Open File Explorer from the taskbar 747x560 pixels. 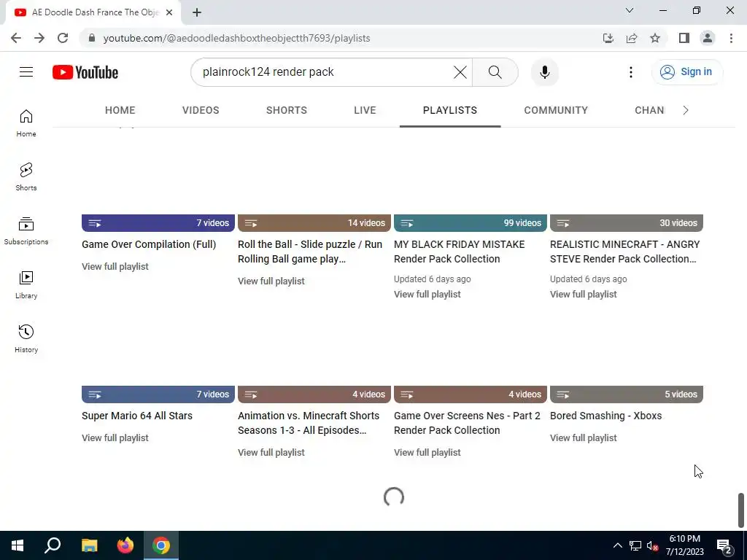pyautogui.click(x=89, y=545)
